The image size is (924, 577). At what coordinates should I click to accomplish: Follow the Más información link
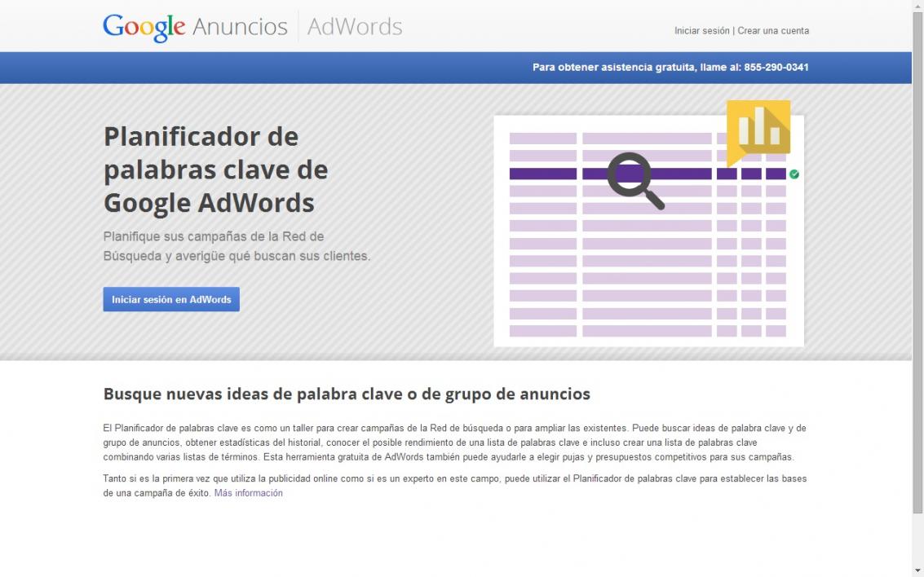pyautogui.click(x=248, y=493)
